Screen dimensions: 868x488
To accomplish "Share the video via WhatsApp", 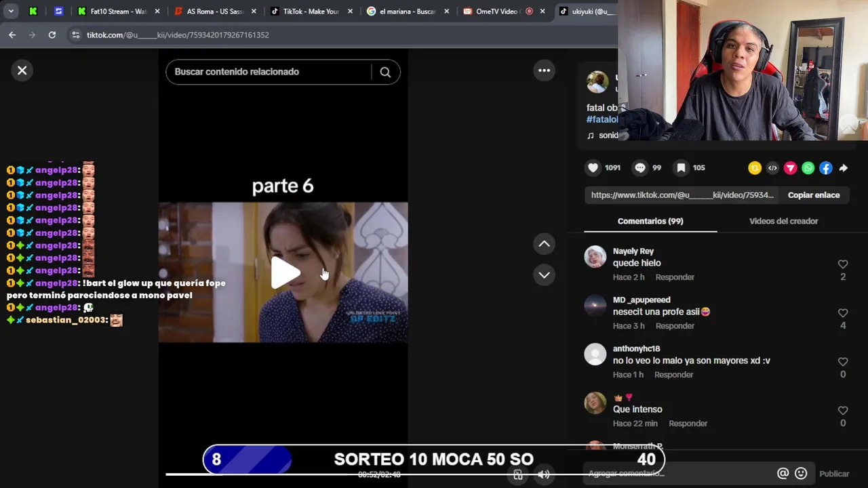I will click(808, 168).
